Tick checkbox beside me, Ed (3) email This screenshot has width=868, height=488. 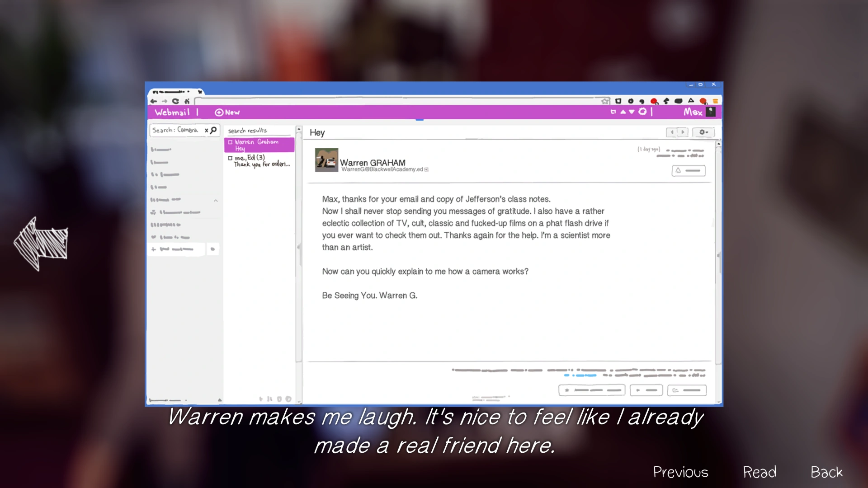[230, 158]
